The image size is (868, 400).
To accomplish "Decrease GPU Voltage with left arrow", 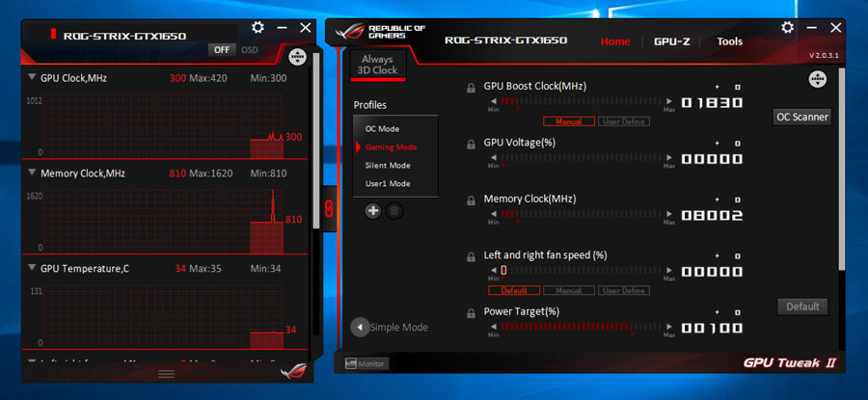I will click(493, 158).
